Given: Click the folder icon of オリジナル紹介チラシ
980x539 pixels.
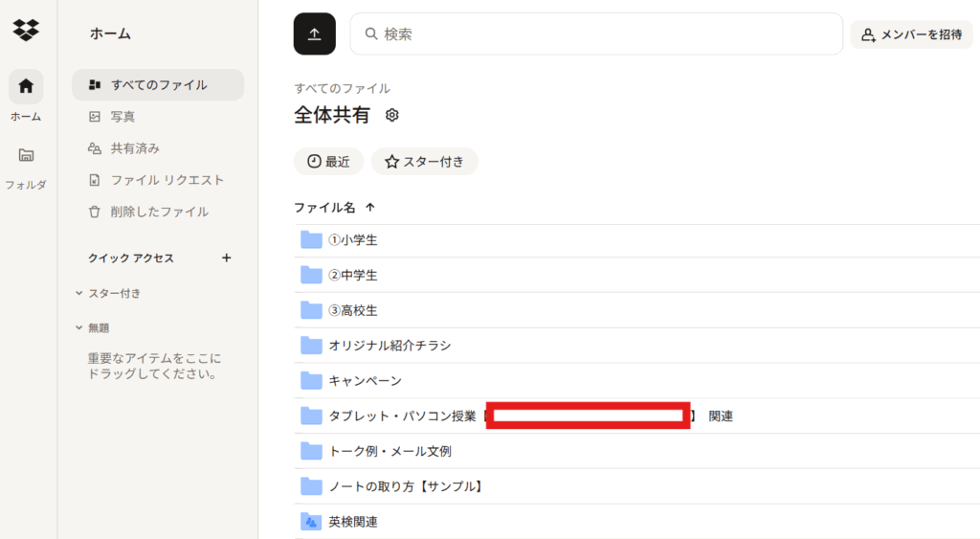Looking at the screenshot, I should (x=311, y=346).
